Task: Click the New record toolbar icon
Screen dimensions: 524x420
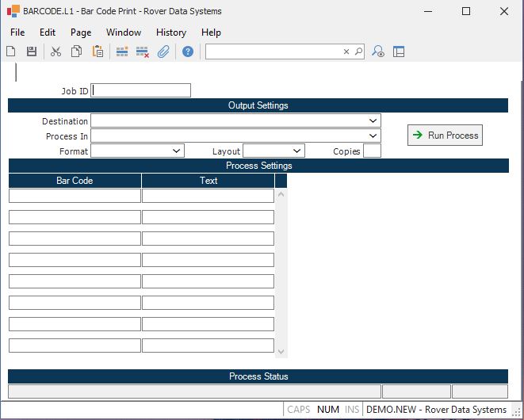Action: (11, 52)
